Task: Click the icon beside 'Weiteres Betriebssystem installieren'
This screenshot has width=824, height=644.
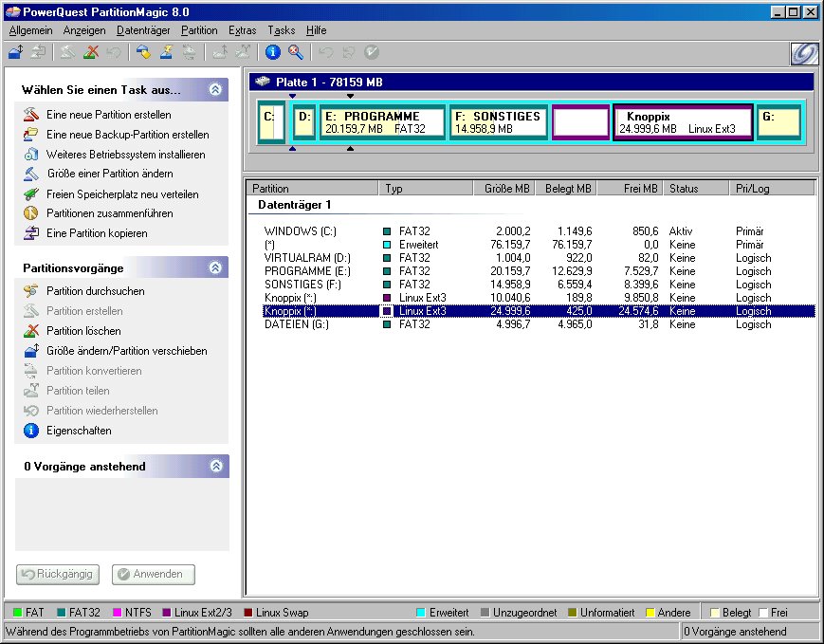Action: 31,154
